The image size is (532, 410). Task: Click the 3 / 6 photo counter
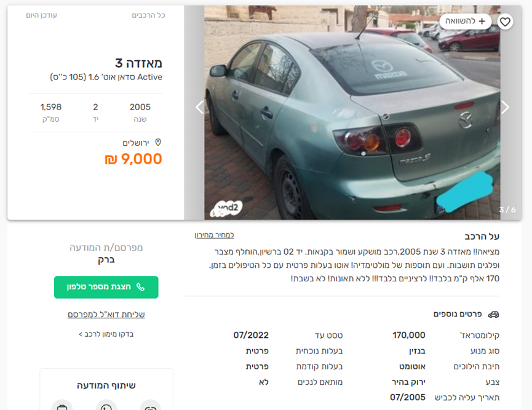click(507, 209)
